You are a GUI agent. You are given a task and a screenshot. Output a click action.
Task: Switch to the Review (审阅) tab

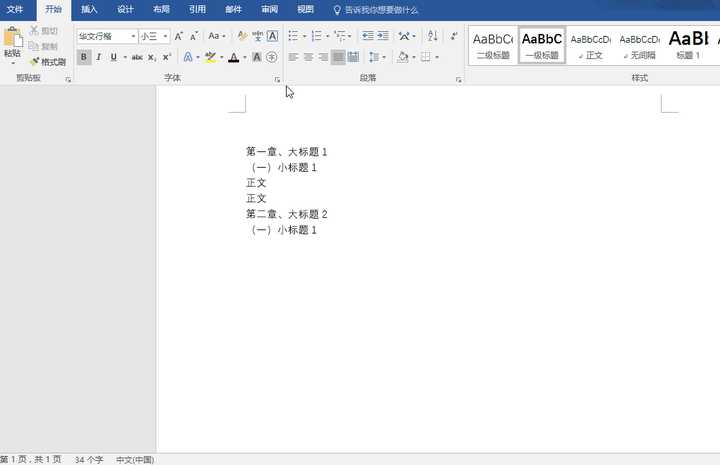(270, 10)
